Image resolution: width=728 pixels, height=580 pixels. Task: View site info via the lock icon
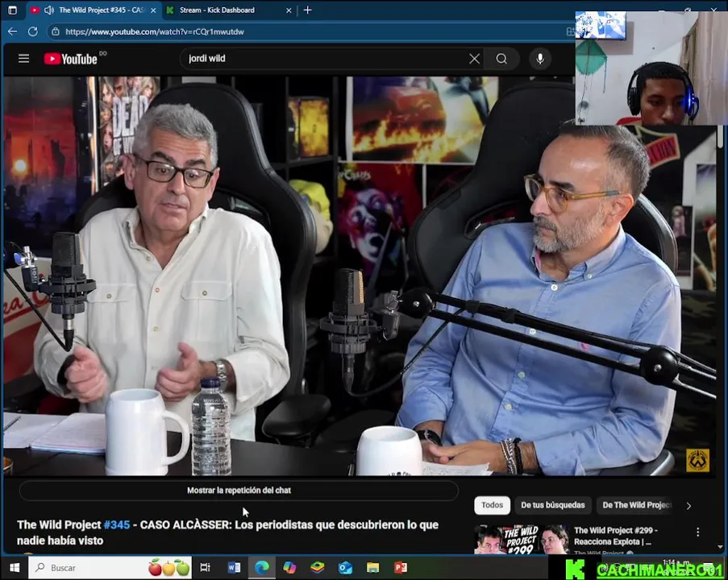coord(56,31)
